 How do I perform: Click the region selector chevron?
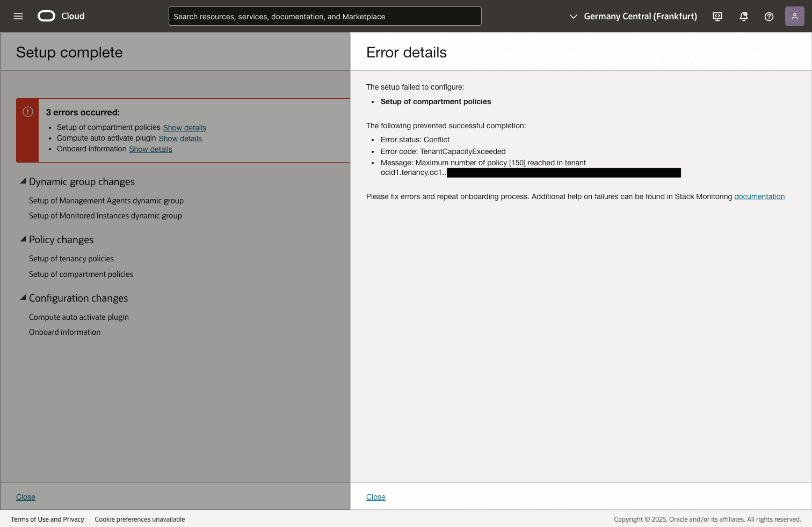pos(573,16)
